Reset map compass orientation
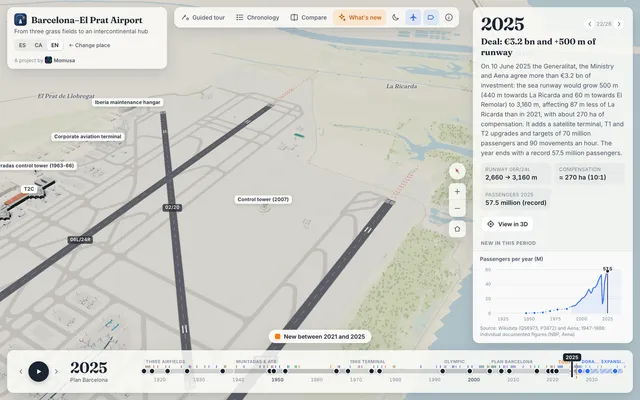Image resolution: width=640 pixels, height=400 pixels. (x=457, y=171)
